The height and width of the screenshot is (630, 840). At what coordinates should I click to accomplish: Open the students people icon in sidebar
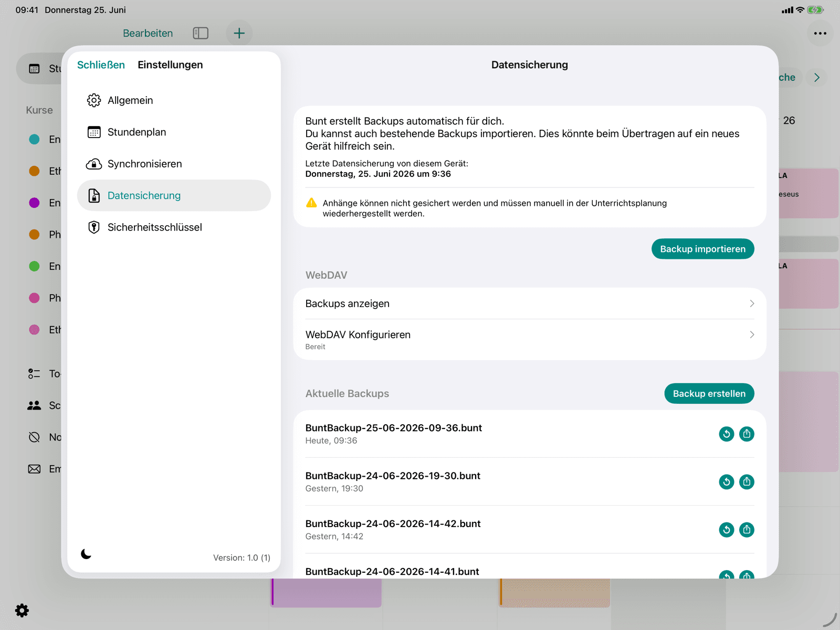click(34, 405)
